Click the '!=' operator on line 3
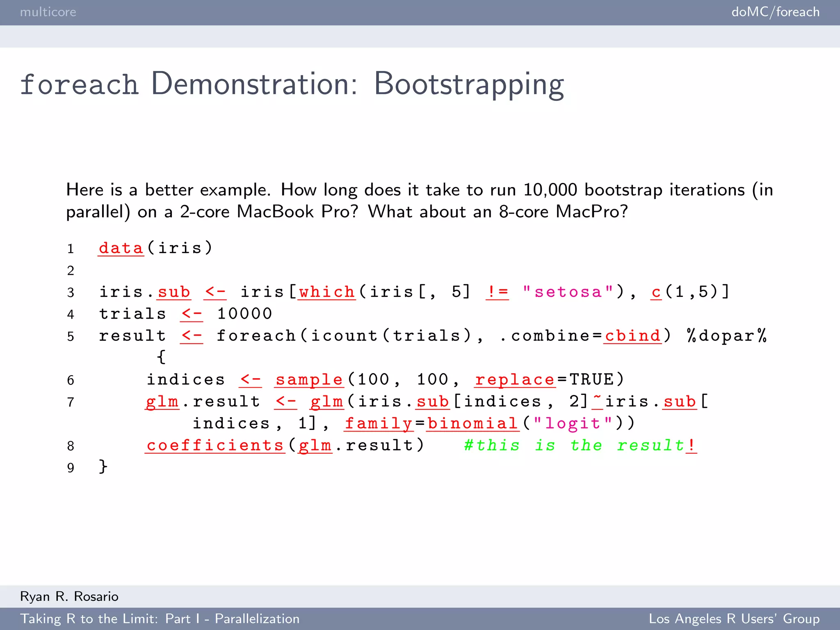 (498, 292)
